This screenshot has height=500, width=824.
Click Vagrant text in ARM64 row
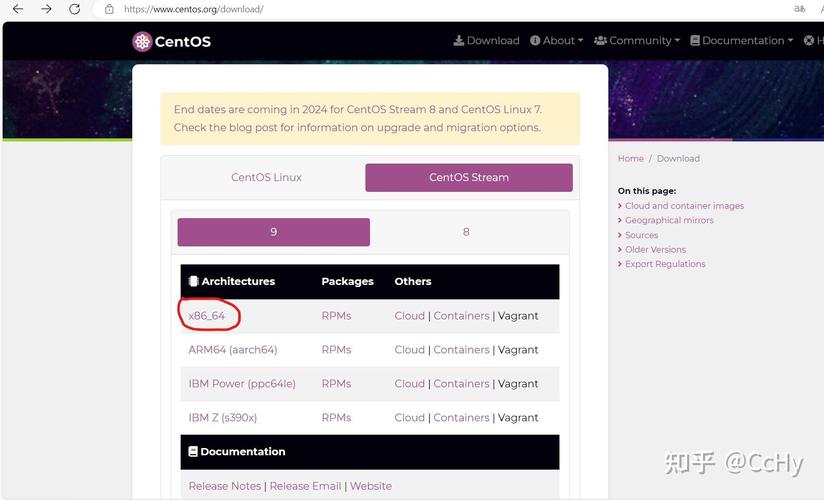518,350
